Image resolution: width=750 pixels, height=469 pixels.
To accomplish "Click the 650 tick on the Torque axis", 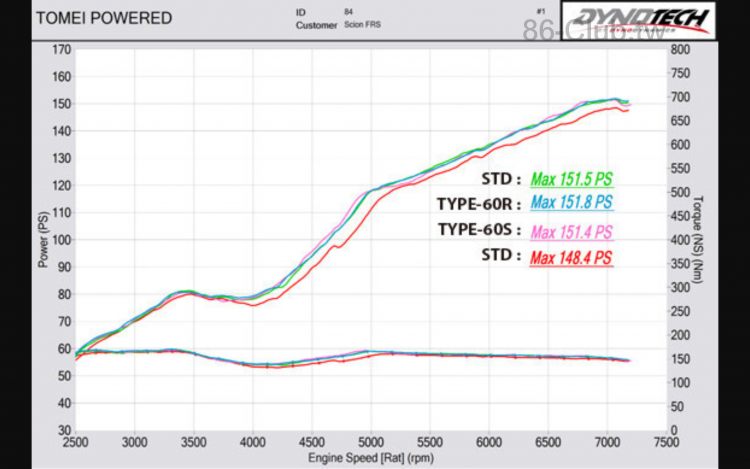I will [x=680, y=121].
